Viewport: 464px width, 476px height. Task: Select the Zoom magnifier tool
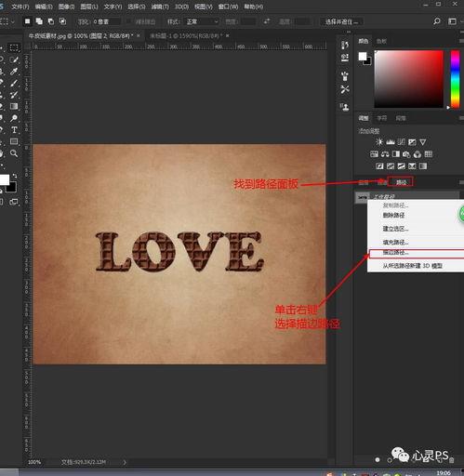coord(14,153)
